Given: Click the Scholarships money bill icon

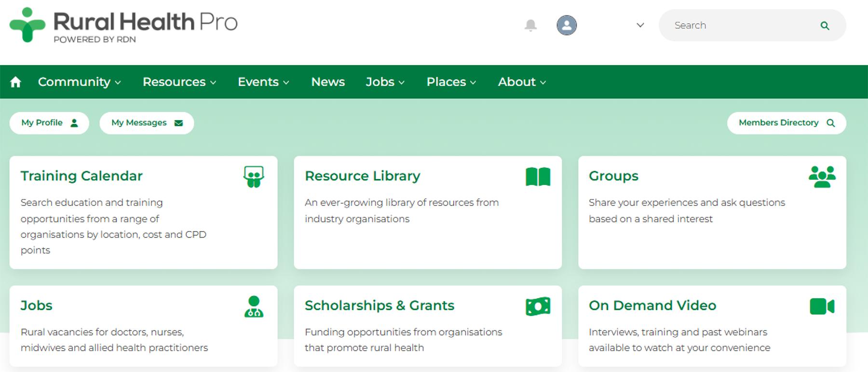Looking at the screenshot, I should 538,306.
